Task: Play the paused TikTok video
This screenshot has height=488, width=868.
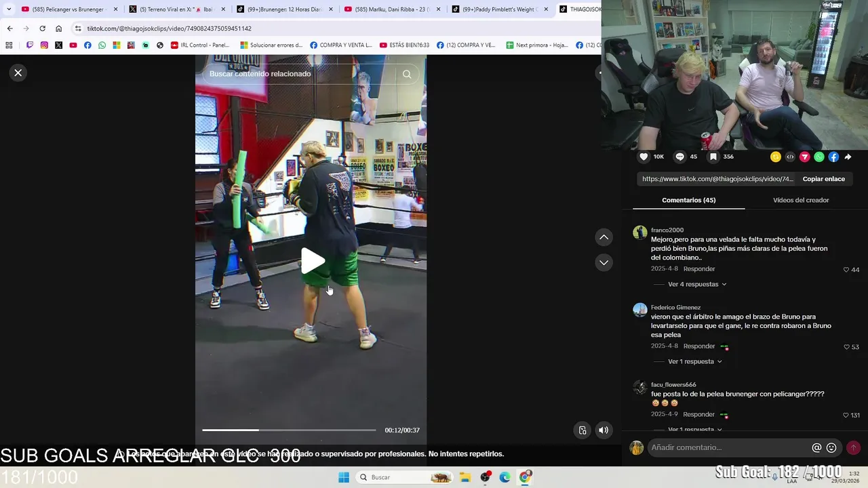Action: [x=313, y=261]
